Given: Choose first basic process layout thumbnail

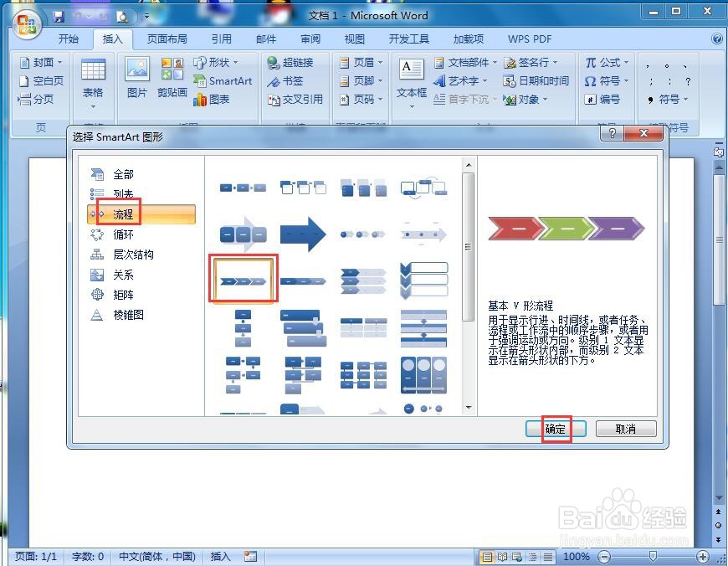Looking at the screenshot, I should pyautogui.click(x=243, y=188).
